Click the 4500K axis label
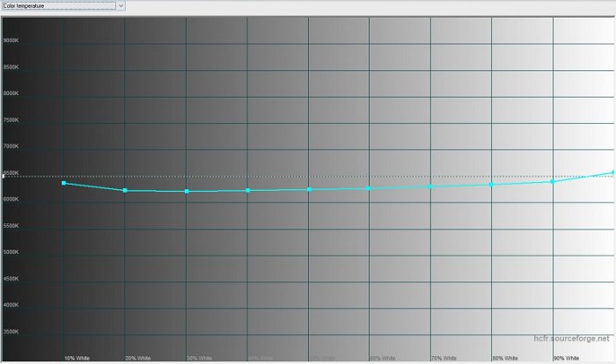This screenshot has height=364, width=616. tap(11, 279)
